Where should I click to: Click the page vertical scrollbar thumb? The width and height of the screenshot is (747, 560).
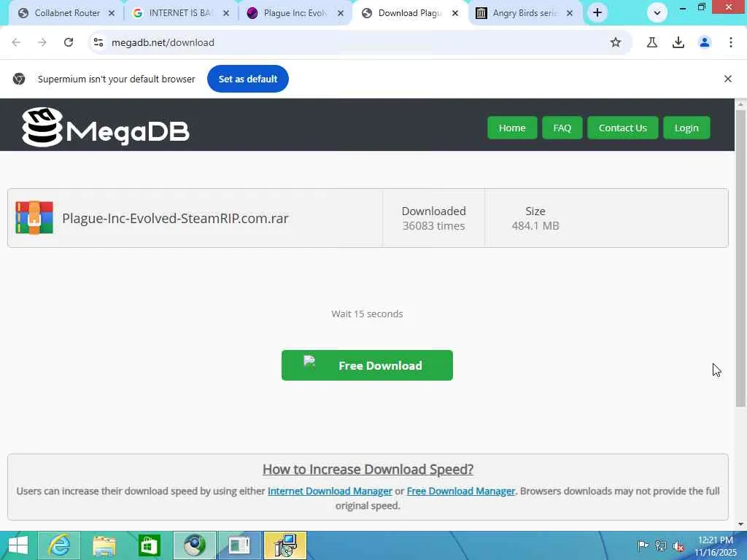pos(740,258)
